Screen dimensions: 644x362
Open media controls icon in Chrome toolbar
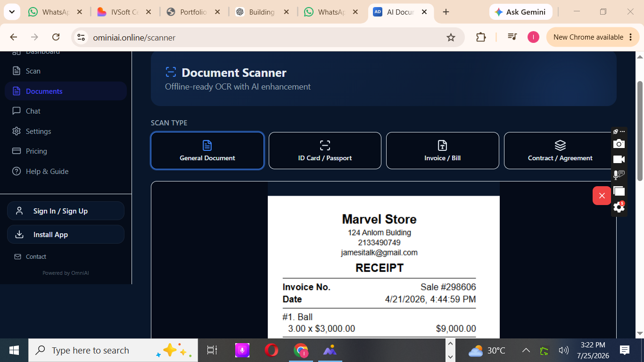[x=512, y=37]
